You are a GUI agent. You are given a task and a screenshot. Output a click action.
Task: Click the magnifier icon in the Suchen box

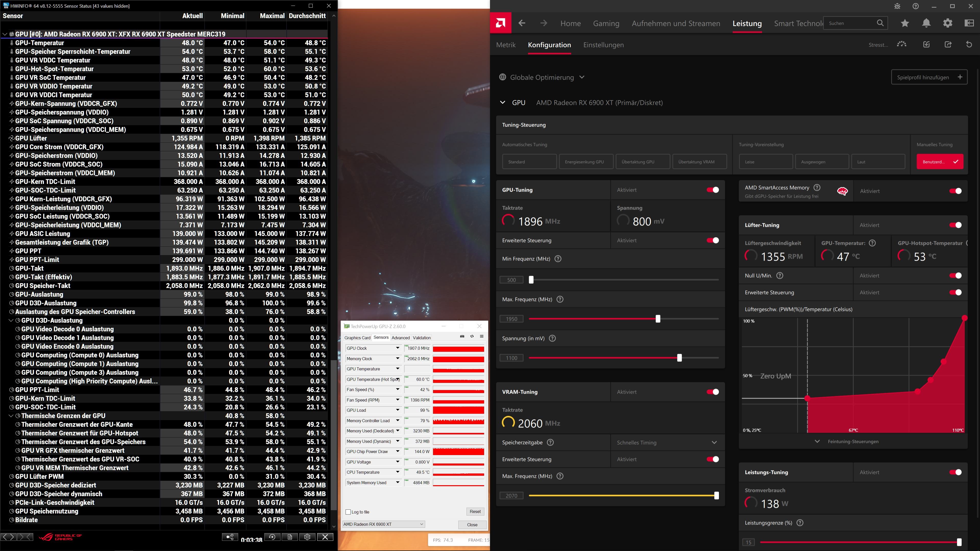[x=880, y=23]
